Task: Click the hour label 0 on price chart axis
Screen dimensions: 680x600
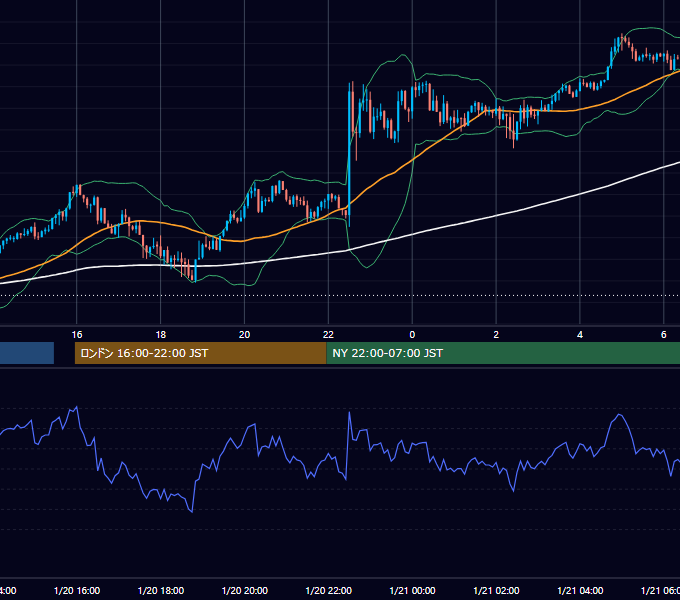Action: [412, 335]
